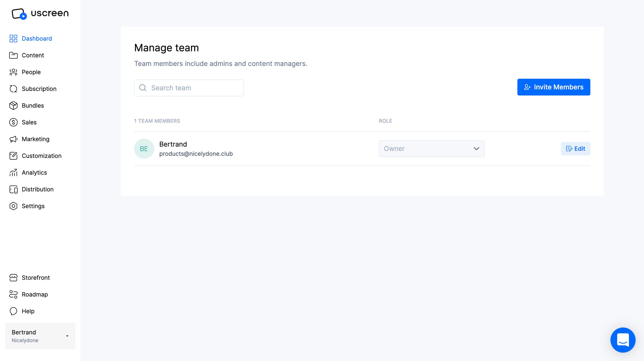This screenshot has height=361, width=644.
Task: Open the Owner role dropdown
Action: [x=431, y=149]
